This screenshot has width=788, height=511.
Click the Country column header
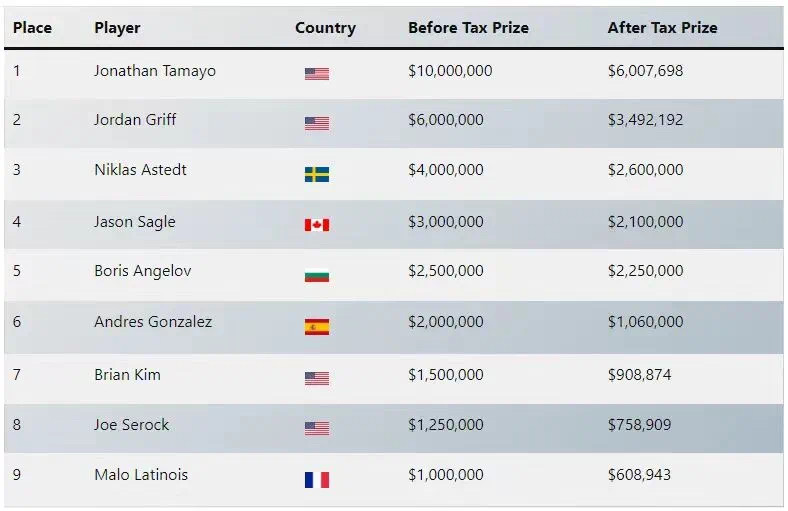pos(325,28)
